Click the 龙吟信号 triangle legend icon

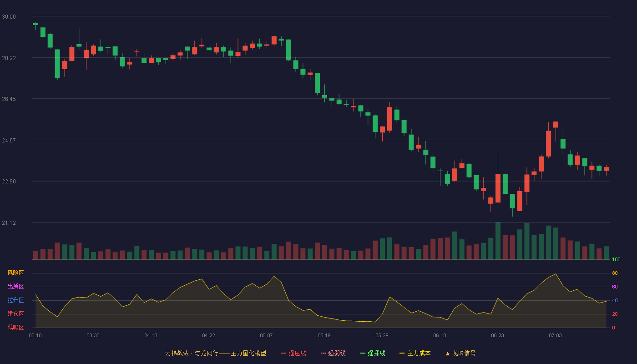coord(448,354)
